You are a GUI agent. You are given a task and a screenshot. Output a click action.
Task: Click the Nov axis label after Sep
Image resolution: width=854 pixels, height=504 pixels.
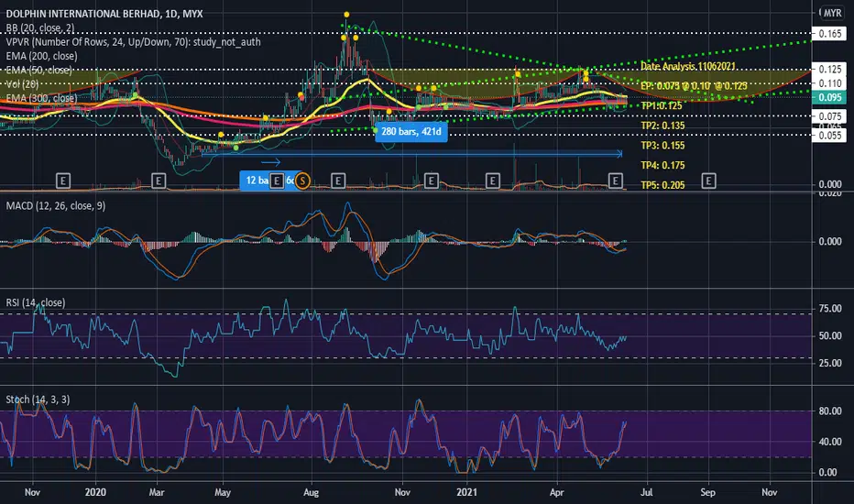tap(769, 493)
